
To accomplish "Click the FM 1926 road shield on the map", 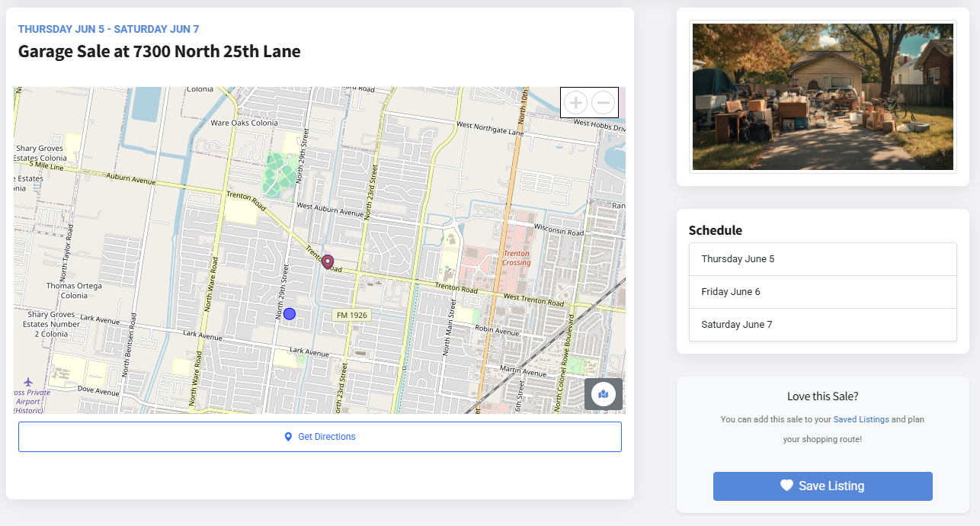I will 351,313.
